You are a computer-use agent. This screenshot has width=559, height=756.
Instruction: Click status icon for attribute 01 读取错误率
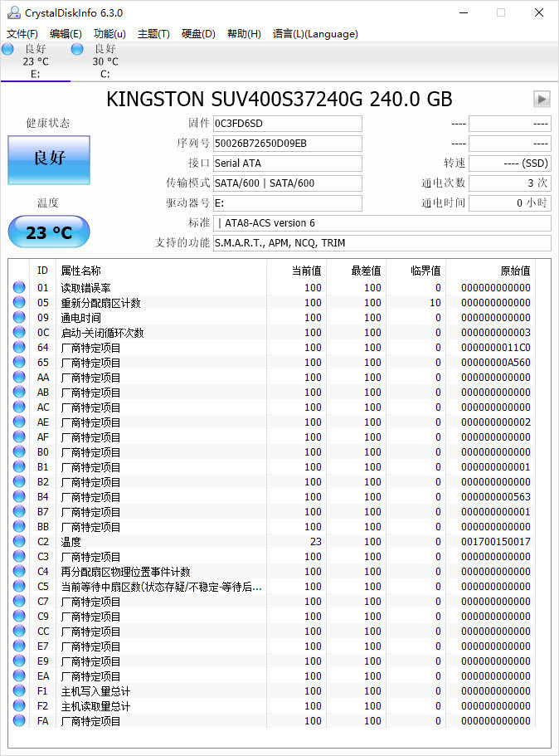click(19, 287)
